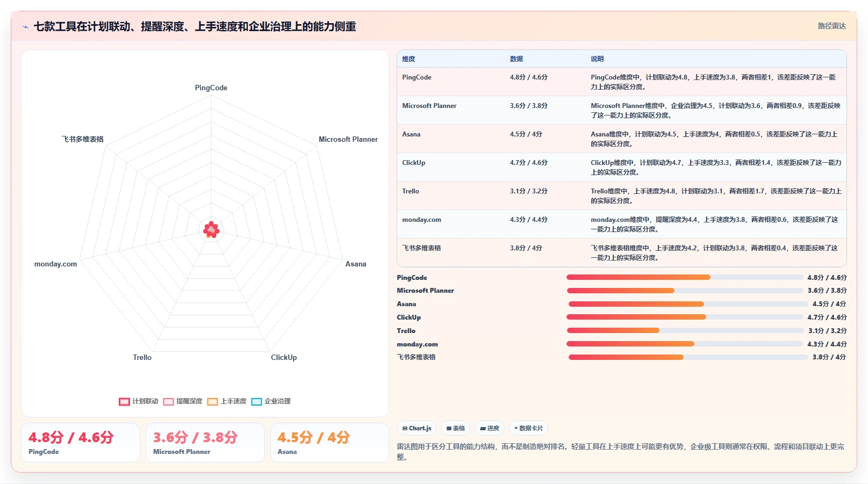Click the Trello progress bar
This screenshot has width=868, height=484.
685,330
